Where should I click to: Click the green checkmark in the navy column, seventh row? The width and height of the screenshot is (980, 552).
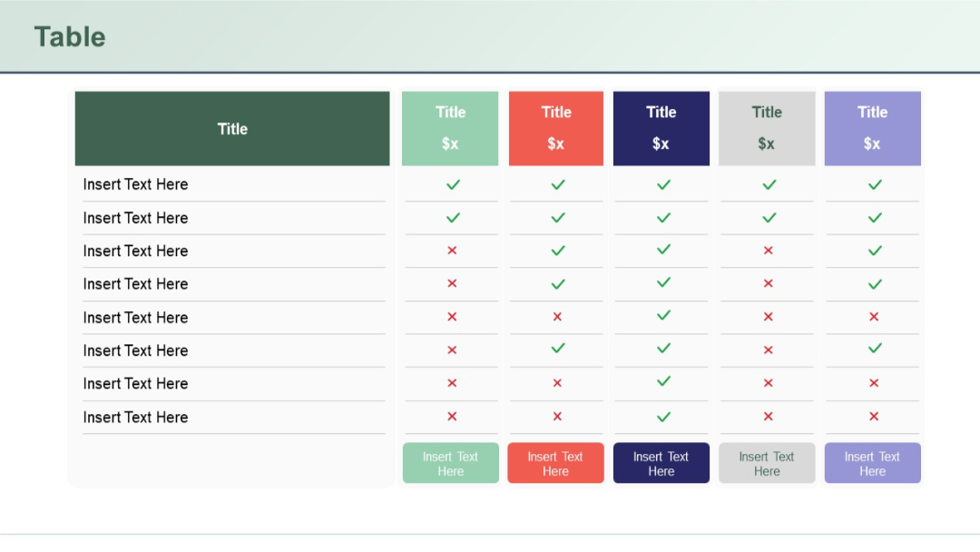[x=661, y=383]
